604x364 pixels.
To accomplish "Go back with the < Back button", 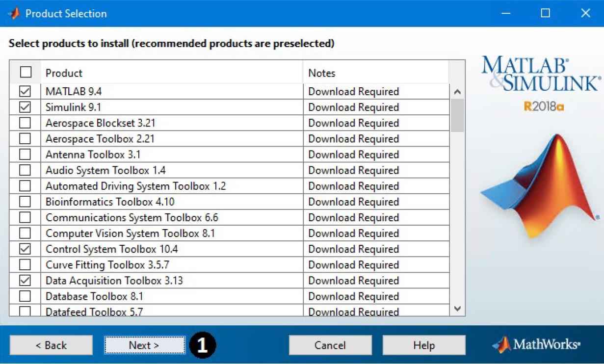I will point(51,345).
